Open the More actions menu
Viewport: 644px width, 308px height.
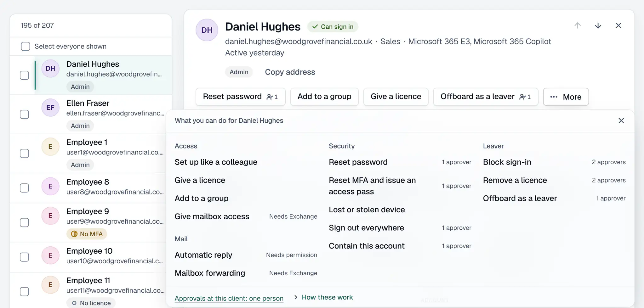[566, 97]
